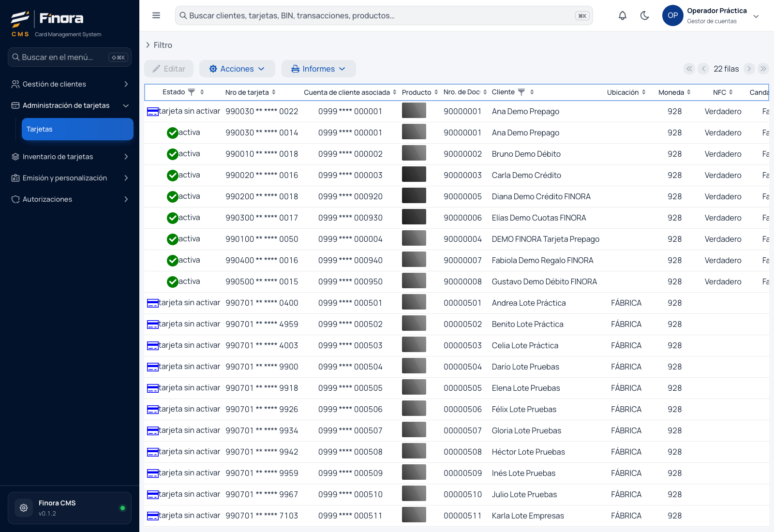The image size is (774, 532).
Task: Click the product thumbnail in Carla Demo Crédito row
Action: pyautogui.click(x=414, y=175)
